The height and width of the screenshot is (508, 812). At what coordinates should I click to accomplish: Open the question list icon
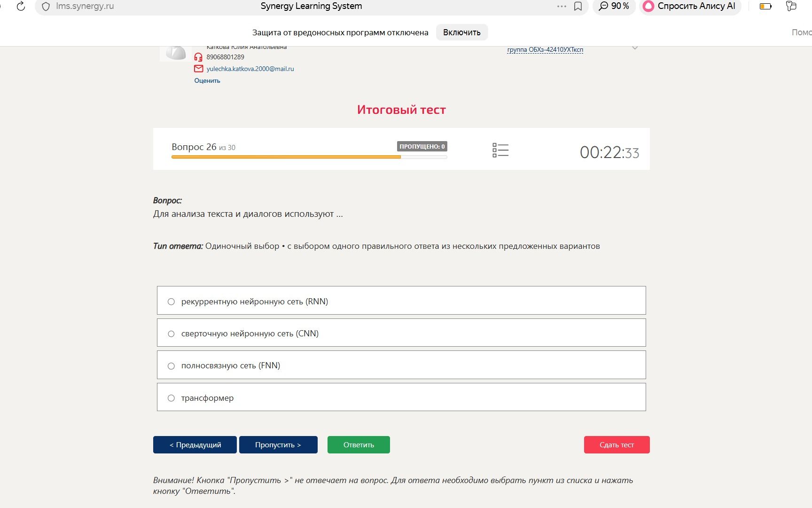point(500,150)
